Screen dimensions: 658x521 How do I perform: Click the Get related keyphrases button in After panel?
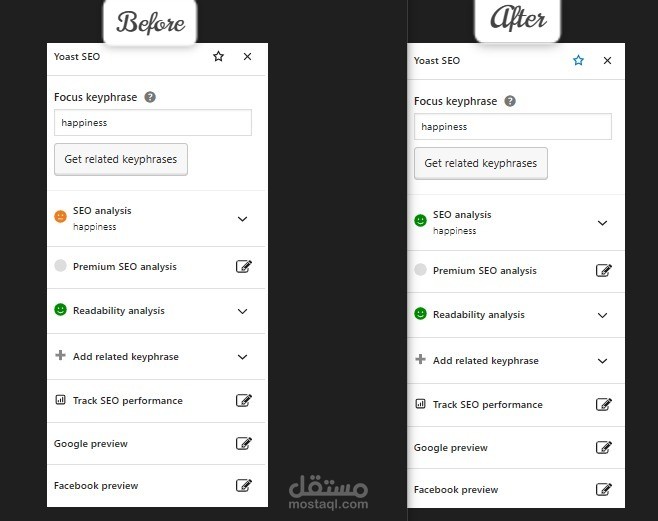481,163
